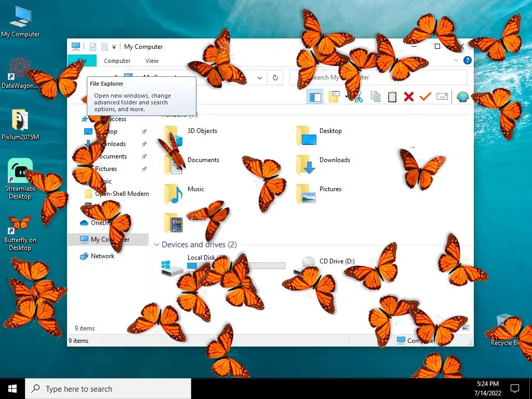
Task: Open Pixlum2015M desktop icon
Action: click(x=20, y=125)
